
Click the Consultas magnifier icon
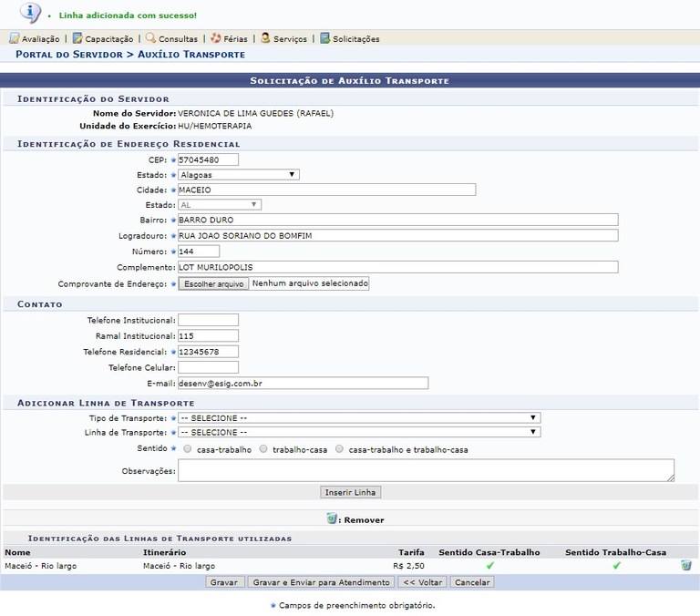click(150, 38)
